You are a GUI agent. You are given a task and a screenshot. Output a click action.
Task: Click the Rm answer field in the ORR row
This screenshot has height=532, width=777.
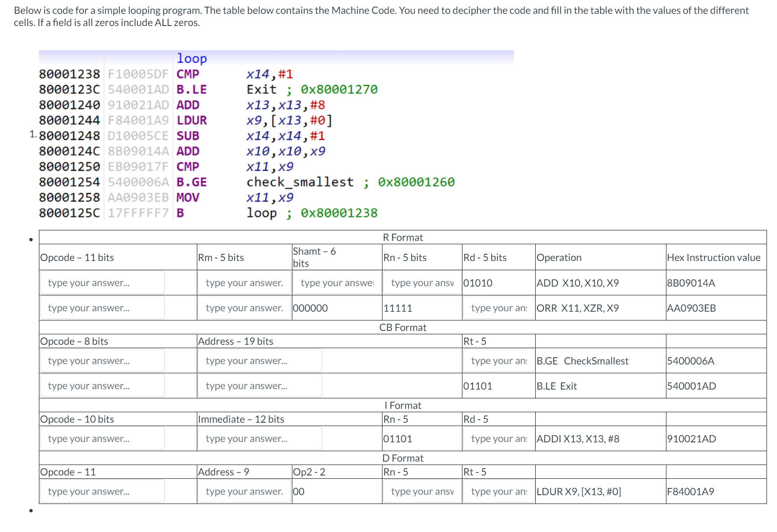[244, 307]
